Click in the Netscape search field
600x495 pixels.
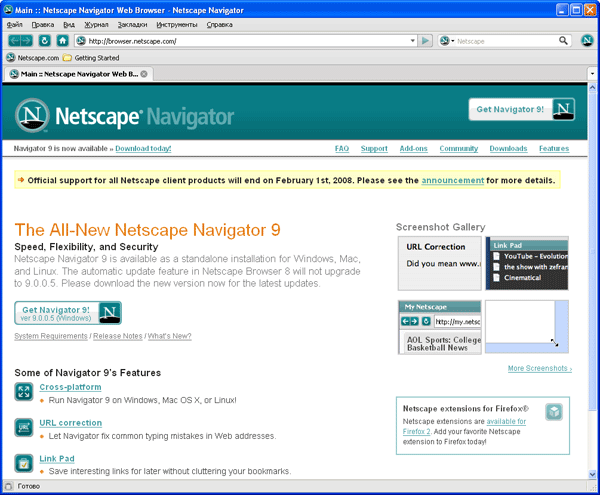click(506, 41)
